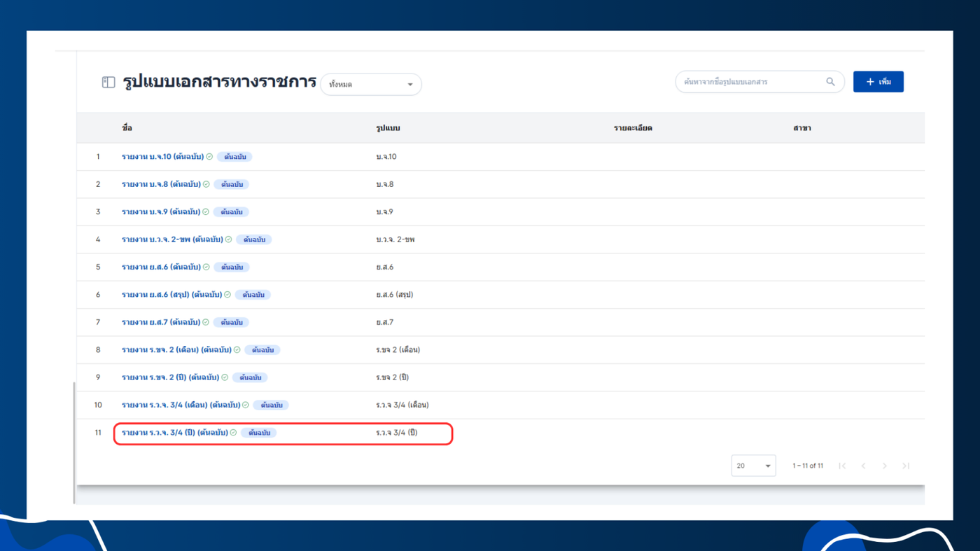The width and height of the screenshot is (980, 551).
Task: Click the green check icon beside รายงาน ย.ส.6 (สรุป)
Action: click(x=227, y=295)
